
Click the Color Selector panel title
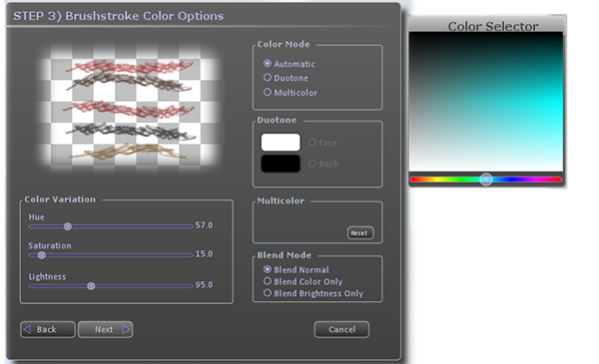pos(493,26)
